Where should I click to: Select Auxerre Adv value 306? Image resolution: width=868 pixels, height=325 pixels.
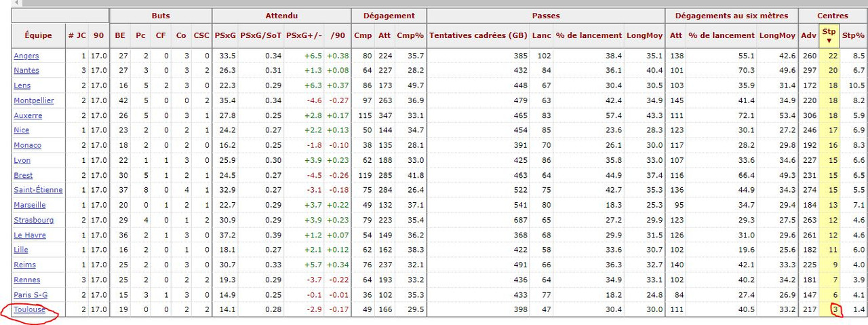(x=810, y=115)
